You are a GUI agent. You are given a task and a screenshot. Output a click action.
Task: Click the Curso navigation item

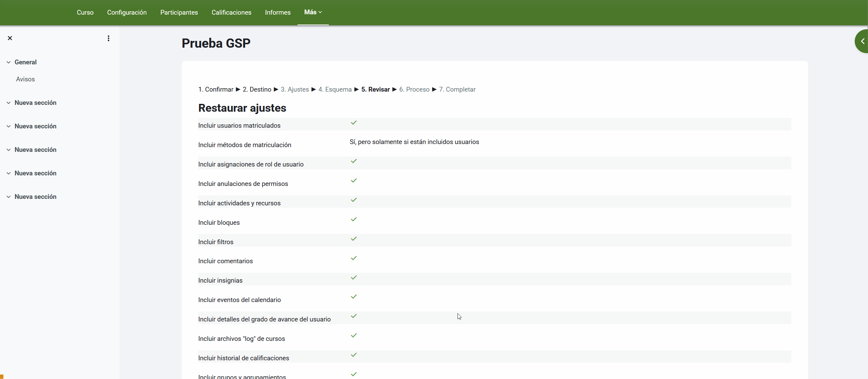coord(85,13)
